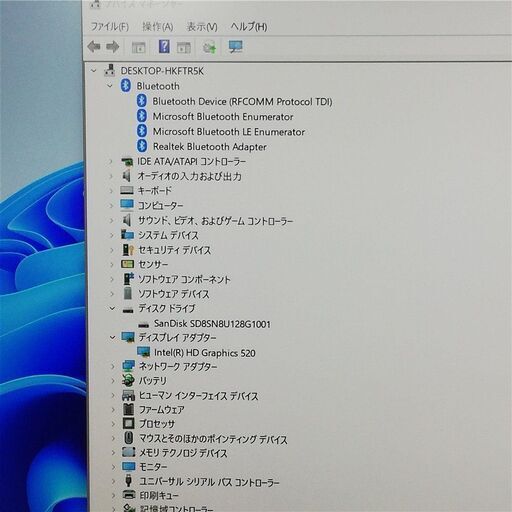Open the 表示(V) menu
Image resolution: width=512 pixels, height=512 pixels.
[x=202, y=26]
